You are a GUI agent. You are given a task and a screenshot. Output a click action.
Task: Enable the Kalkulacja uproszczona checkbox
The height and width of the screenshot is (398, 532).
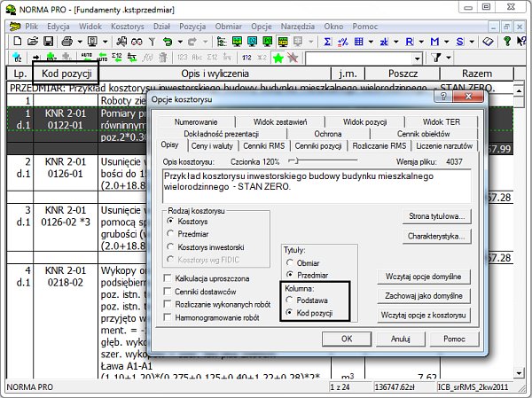pyautogui.click(x=168, y=278)
